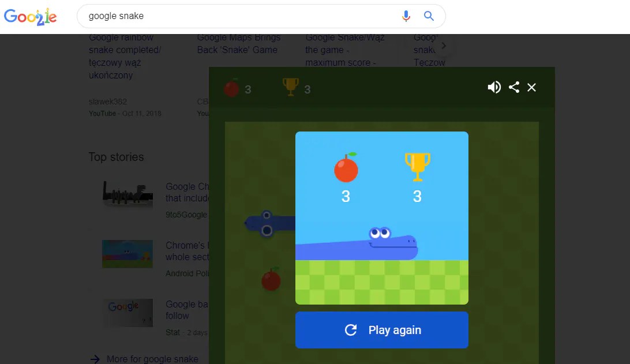Click the trophy high score icon in header

[291, 87]
